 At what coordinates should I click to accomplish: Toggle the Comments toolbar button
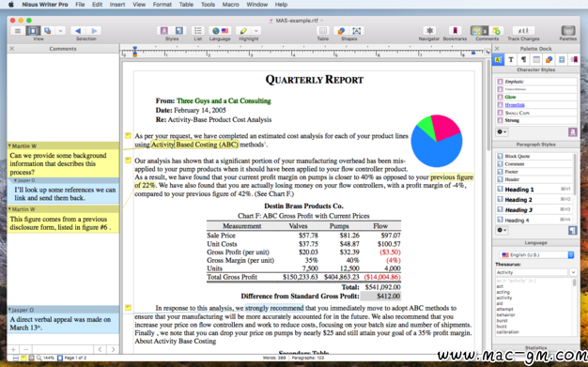pos(479,31)
